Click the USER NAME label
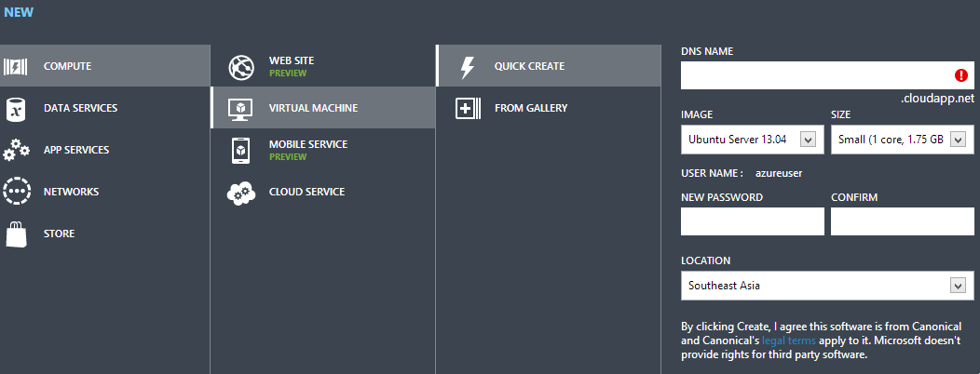This screenshot has width=980, height=374. tap(712, 173)
